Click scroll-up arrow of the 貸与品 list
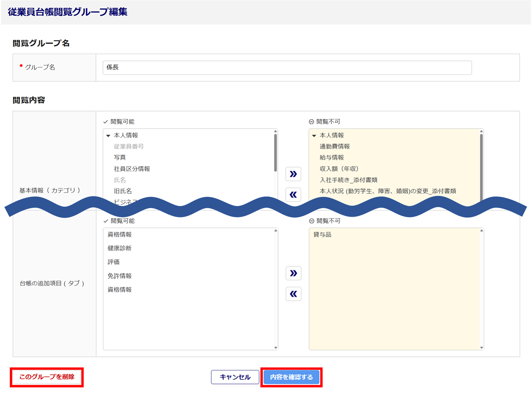 [481, 230]
